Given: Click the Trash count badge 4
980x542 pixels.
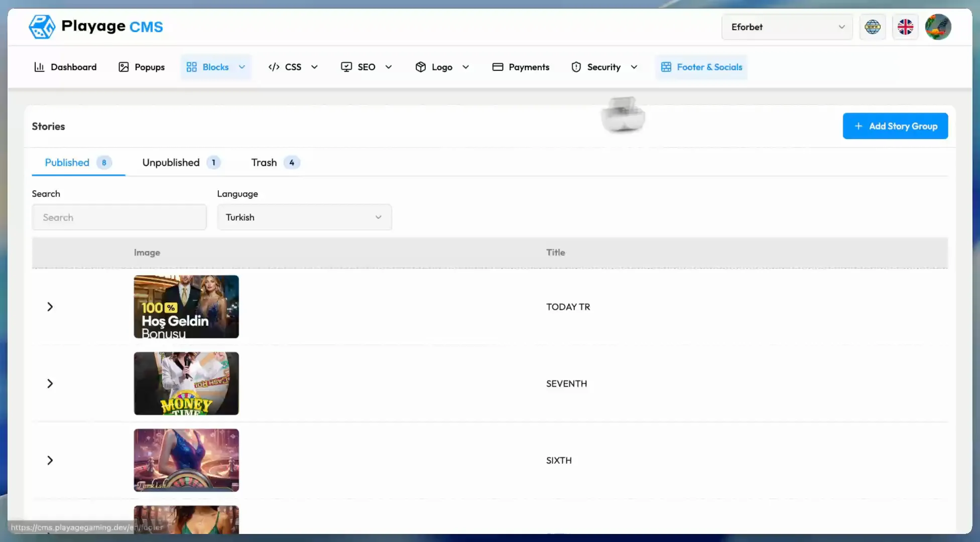Looking at the screenshot, I should point(292,163).
